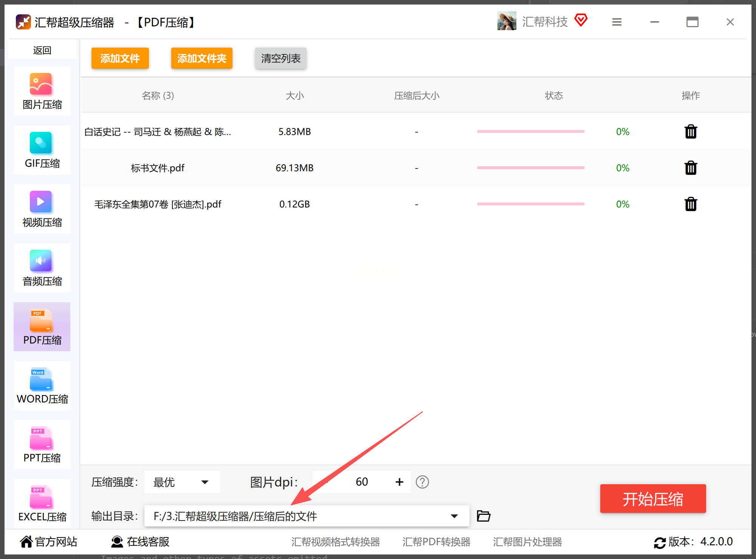Image resolution: width=756 pixels, height=559 pixels.
Task: Switch to GIF压缩 tool
Action: [x=42, y=150]
